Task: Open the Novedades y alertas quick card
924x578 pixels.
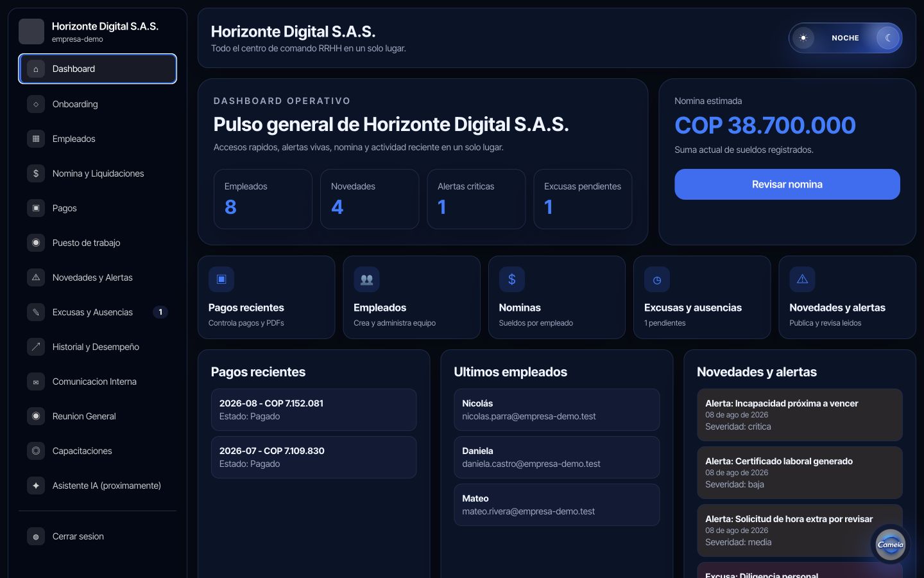Action: (x=847, y=297)
